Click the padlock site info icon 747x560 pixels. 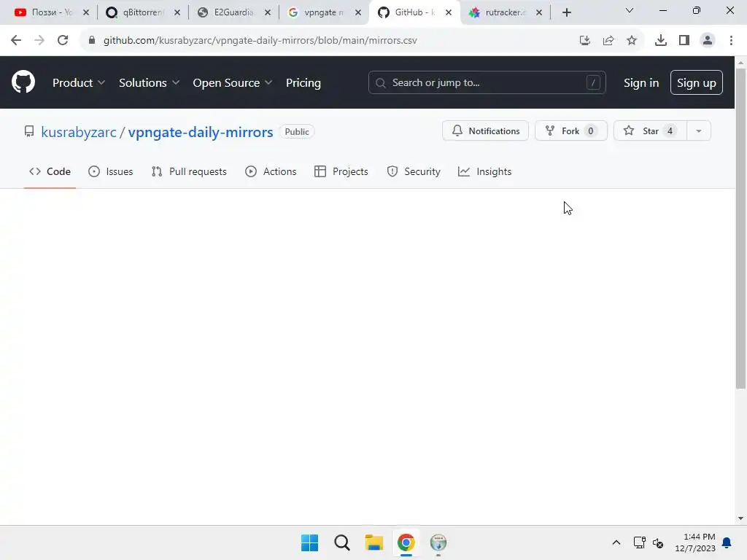tap(92, 40)
